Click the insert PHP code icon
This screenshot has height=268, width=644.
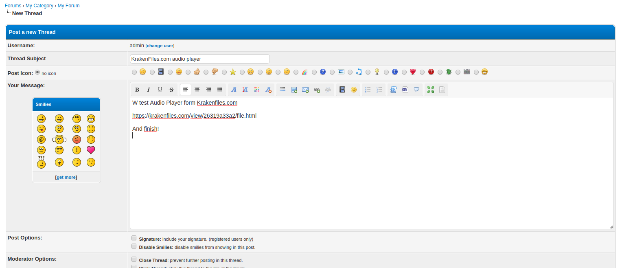(405, 90)
